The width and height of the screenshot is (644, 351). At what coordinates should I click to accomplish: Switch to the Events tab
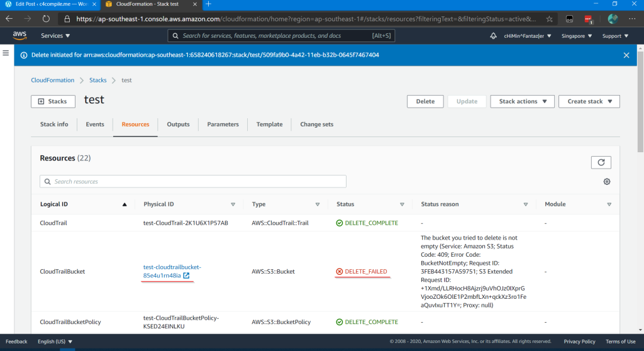click(x=95, y=125)
